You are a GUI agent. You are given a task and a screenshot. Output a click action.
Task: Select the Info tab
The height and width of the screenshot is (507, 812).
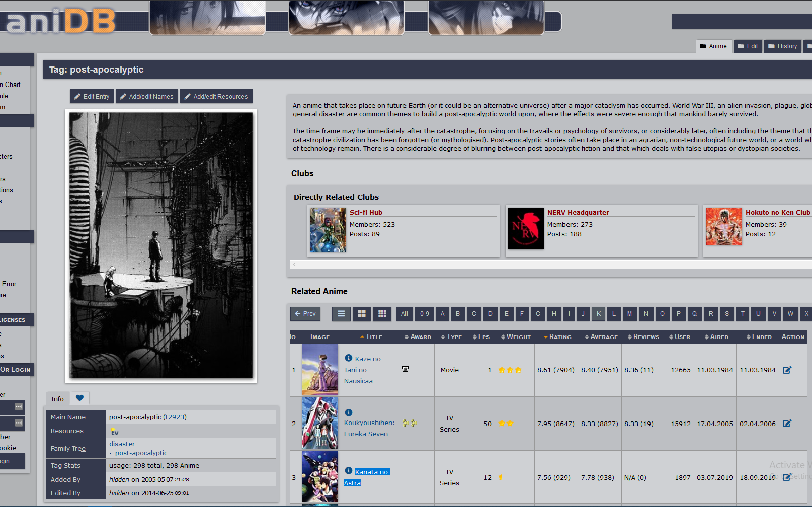[x=57, y=399]
